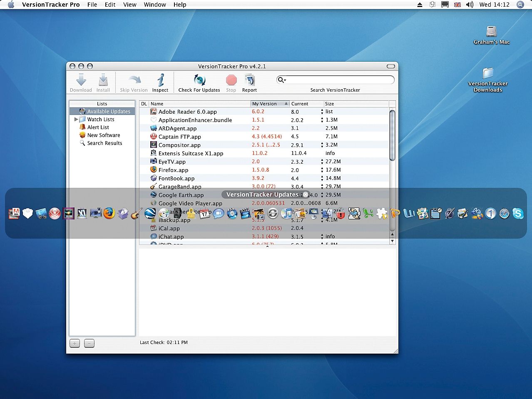The height and width of the screenshot is (399, 532).
Task: Select the red padlock icon in overlay
Action: point(341,214)
